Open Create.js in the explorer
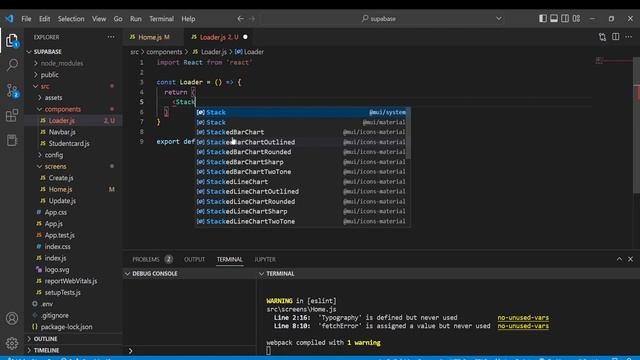This screenshot has width=640, height=360. tap(73, 178)
